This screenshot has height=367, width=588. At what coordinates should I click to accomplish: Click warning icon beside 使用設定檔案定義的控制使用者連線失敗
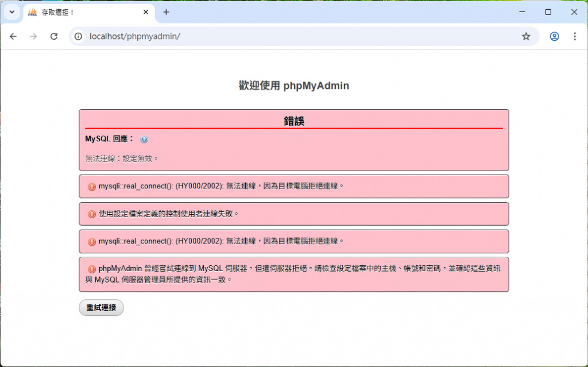[91, 214]
